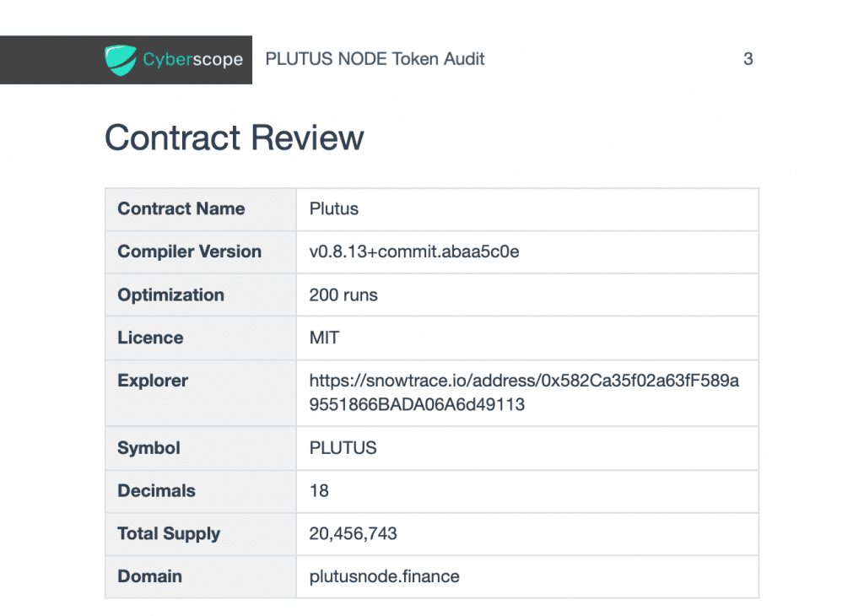Click the Cyberscope brand name text
This screenshot has width=864, height=616.
pos(193,59)
